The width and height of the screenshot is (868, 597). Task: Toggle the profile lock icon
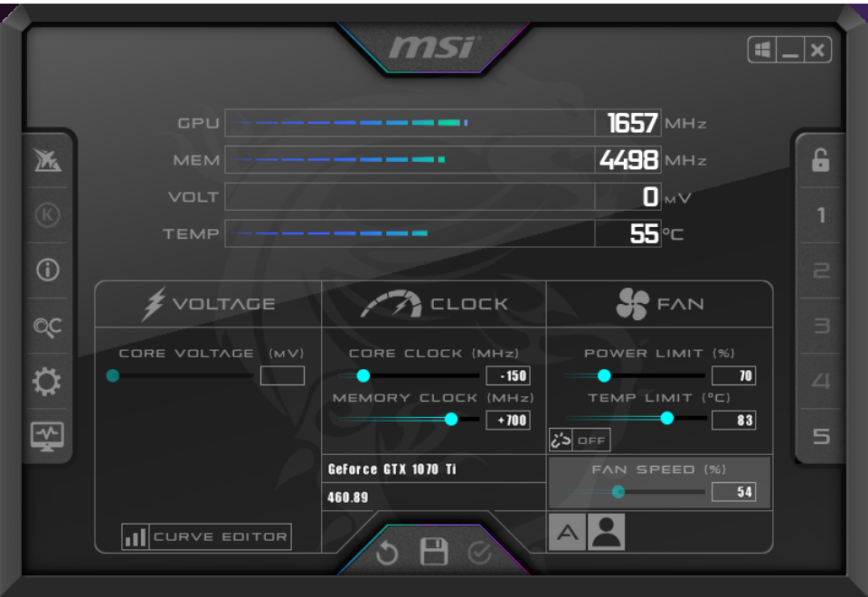tap(820, 160)
